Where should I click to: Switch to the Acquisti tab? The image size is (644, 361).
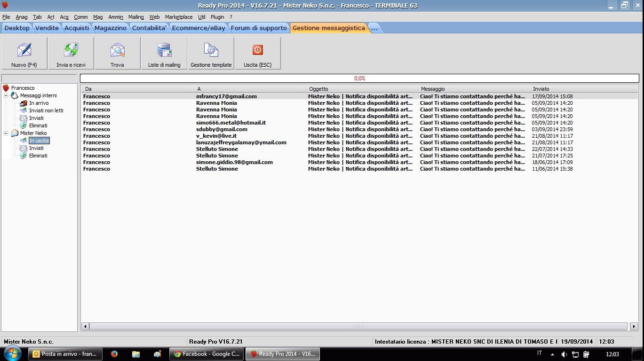(77, 28)
